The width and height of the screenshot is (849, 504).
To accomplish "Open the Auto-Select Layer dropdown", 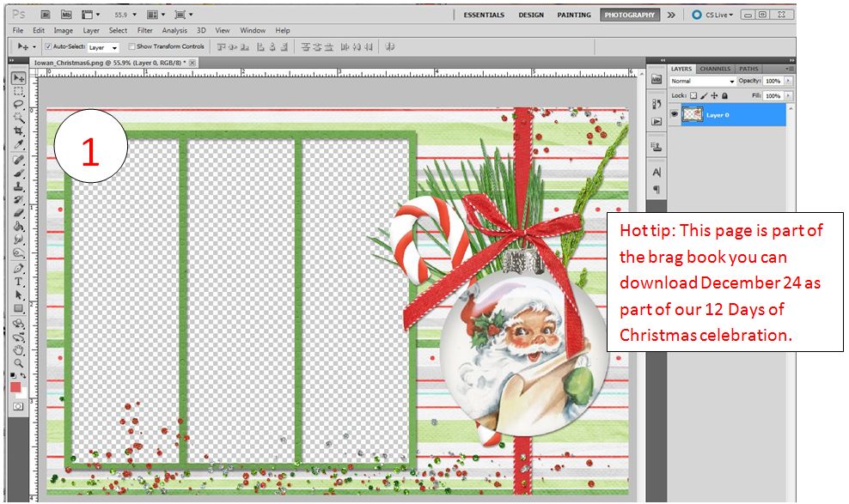I will [103, 47].
